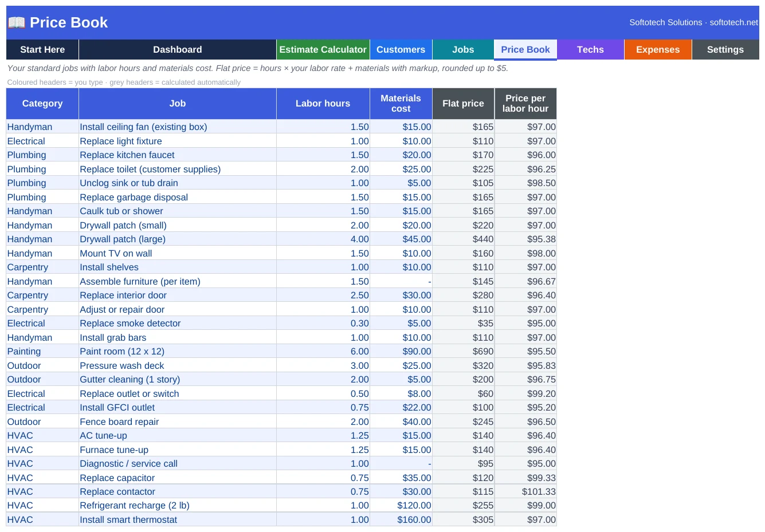Viewport: 765px width, 532px height.
Task: Click the 'Caulk tub or shower' cell
Action: click(178, 211)
